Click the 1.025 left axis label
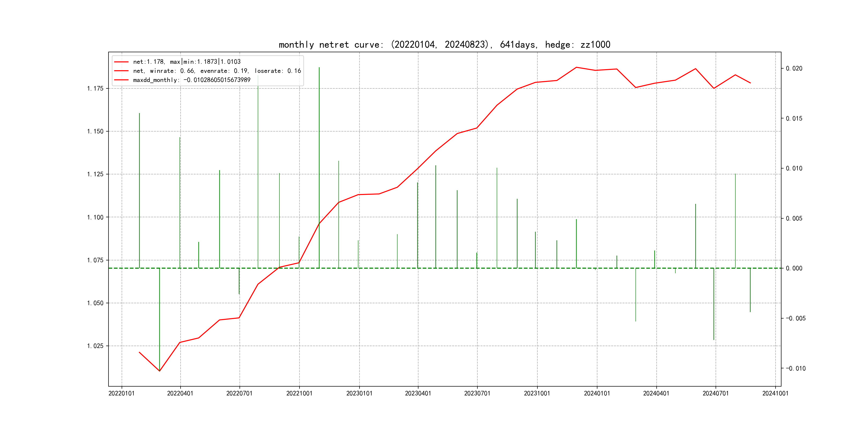The width and height of the screenshot is (868, 434). pos(95,346)
